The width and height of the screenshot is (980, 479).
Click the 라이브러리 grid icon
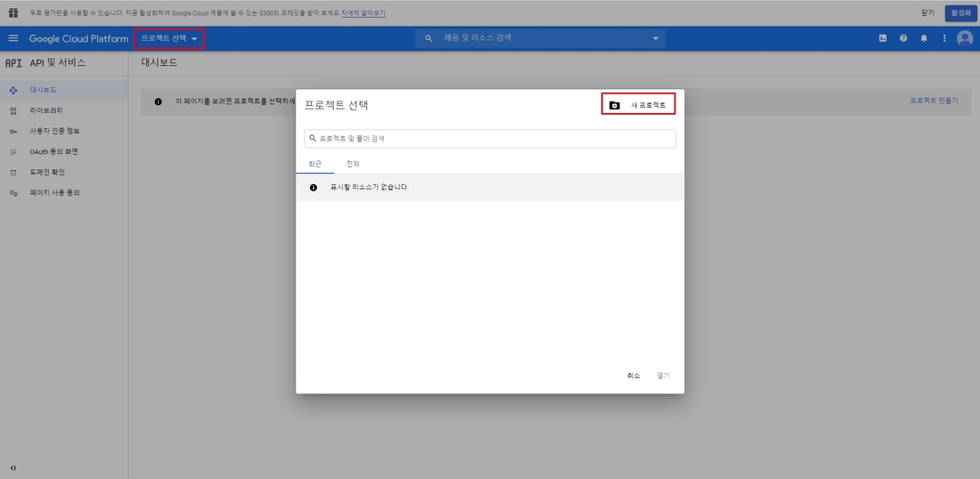[x=13, y=110]
